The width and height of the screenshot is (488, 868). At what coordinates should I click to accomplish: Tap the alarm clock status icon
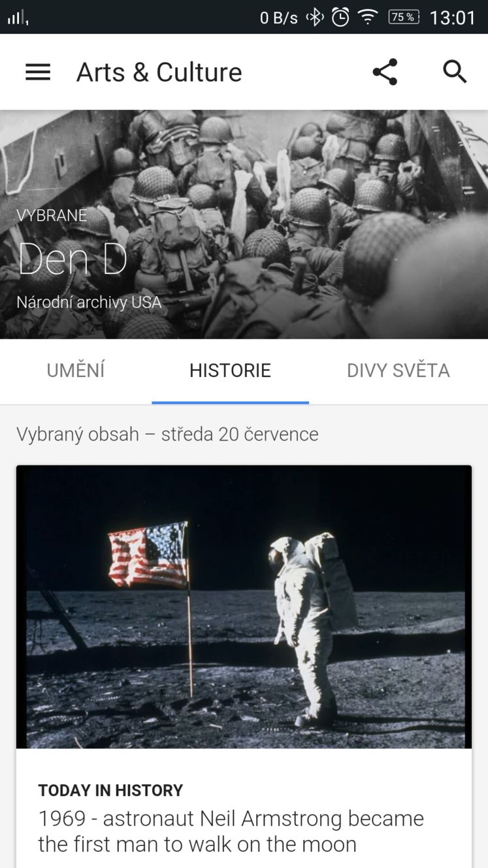tap(340, 17)
